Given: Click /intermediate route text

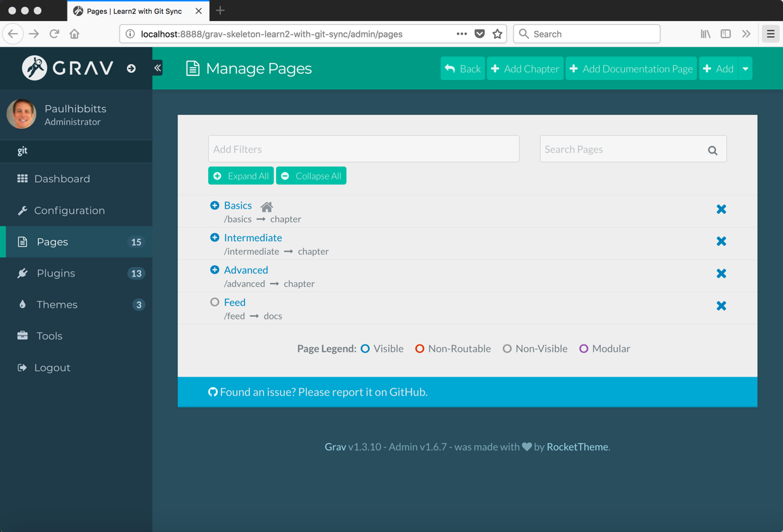Looking at the screenshot, I should coord(252,252).
